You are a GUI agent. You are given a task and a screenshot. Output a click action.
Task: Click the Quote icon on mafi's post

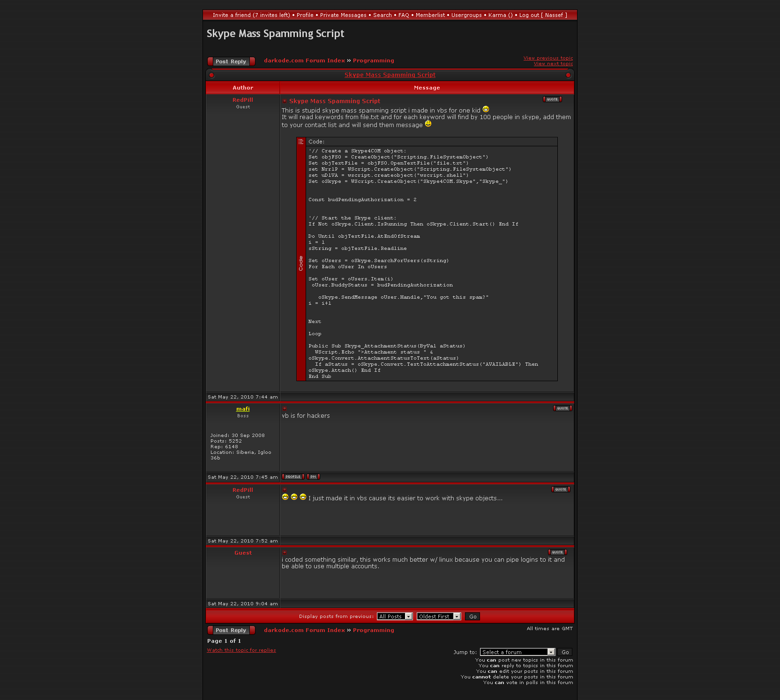562,408
